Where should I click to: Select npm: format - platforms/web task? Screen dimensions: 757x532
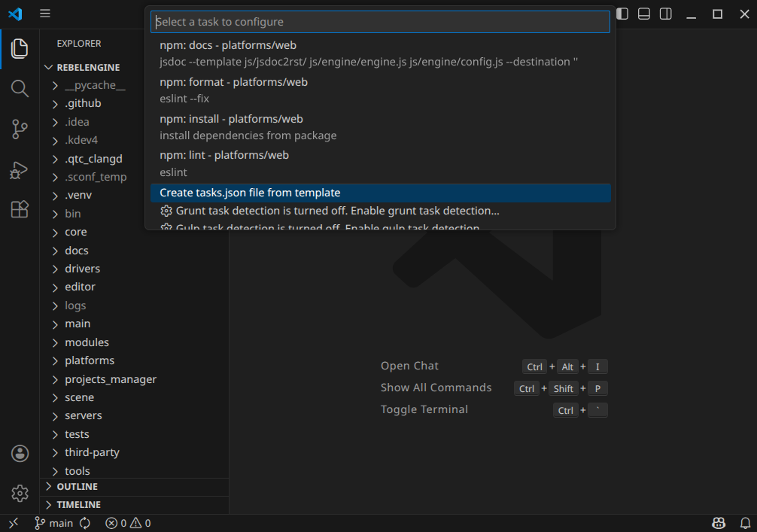[x=380, y=90]
